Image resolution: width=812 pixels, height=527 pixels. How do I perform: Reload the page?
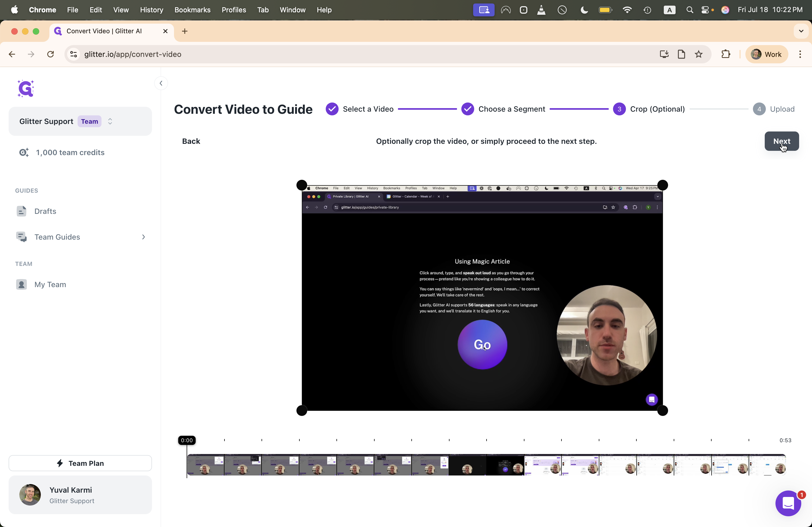tap(50, 54)
